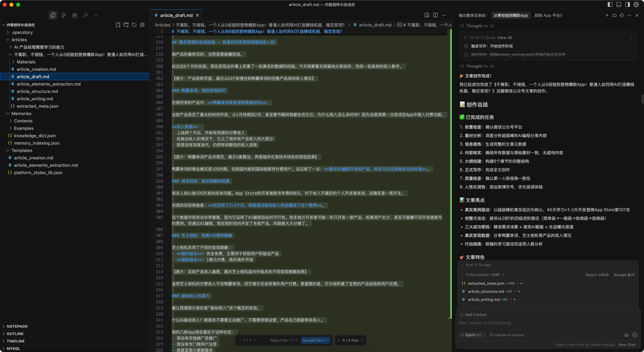Expand the AI 产品经理需要学习的能力 folder
The width and height of the screenshot is (644, 352).
coord(39,47)
